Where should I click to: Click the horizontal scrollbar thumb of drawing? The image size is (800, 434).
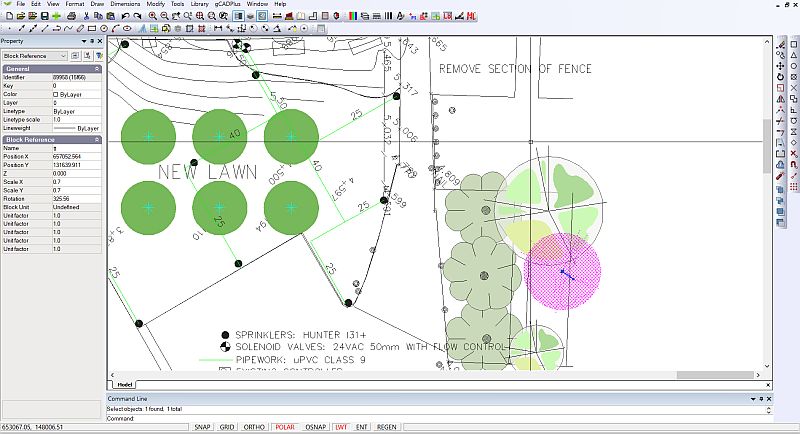[715, 375]
